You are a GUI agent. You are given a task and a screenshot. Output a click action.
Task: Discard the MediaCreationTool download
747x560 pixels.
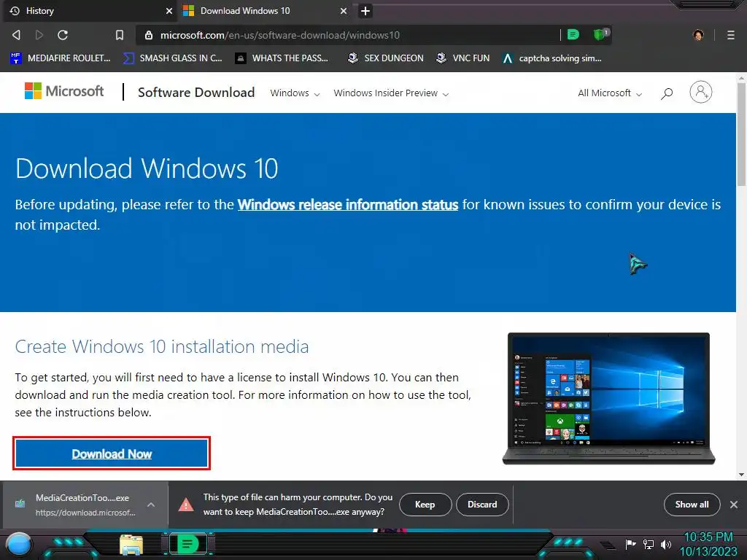(x=482, y=505)
